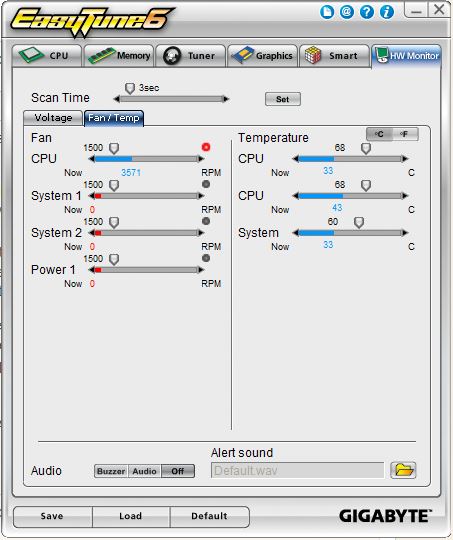Image resolution: width=453 pixels, height=540 pixels.
Task: Click the System temperature threshold thumb
Action: coord(359,222)
